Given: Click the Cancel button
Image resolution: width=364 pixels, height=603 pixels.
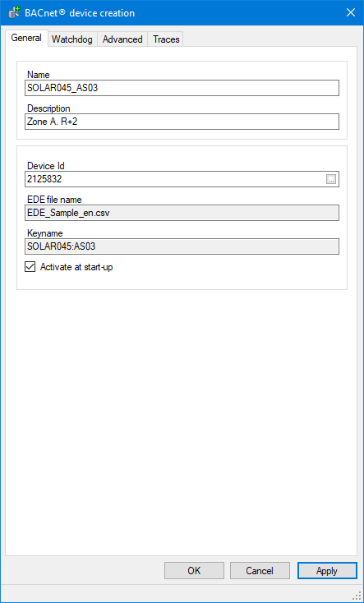Looking at the screenshot, I should [260, 571].
